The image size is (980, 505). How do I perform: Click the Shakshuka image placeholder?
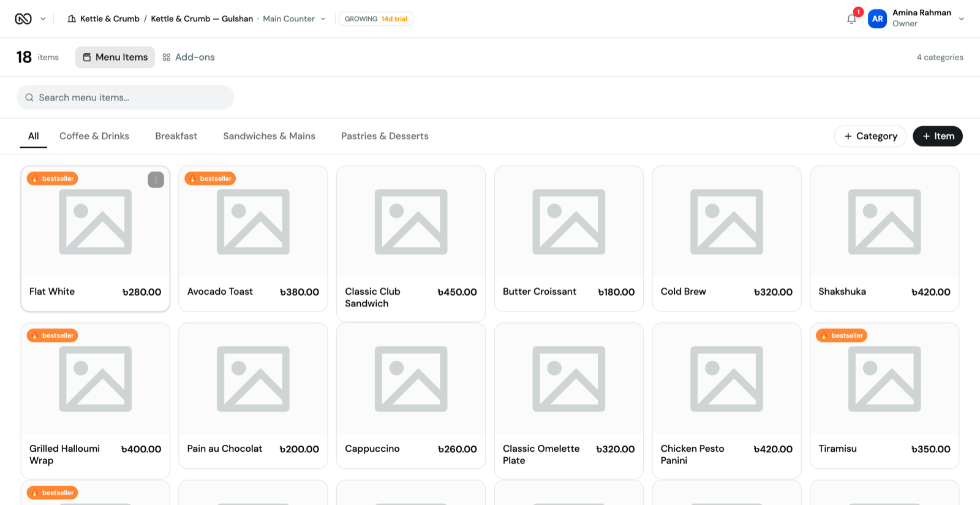pos(884,222)
